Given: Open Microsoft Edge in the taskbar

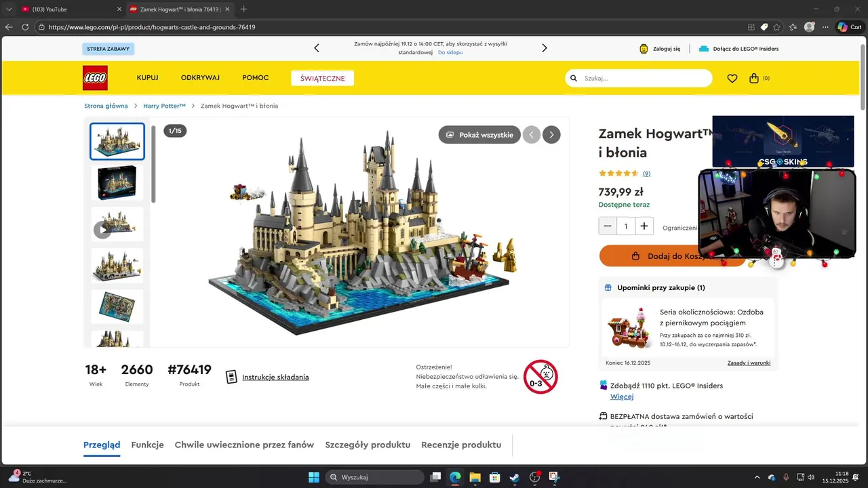Looking at the screenshot, I should coord(455,477).
